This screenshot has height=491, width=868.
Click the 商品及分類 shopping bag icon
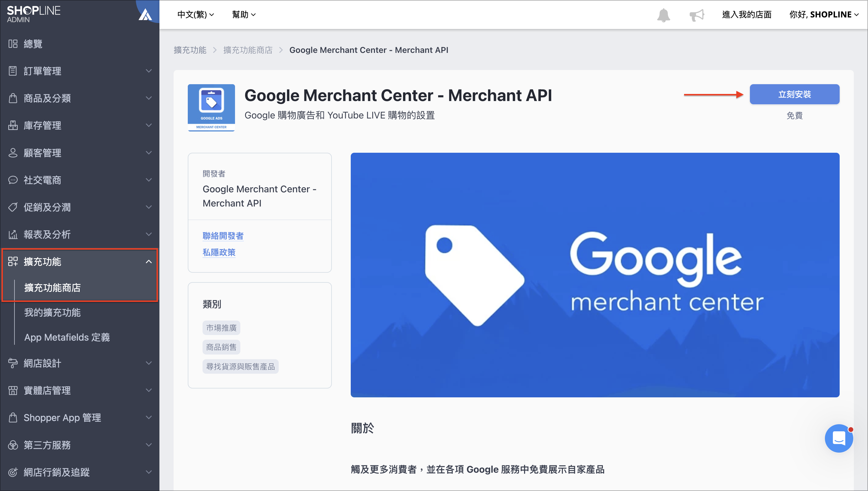click(x=13, y=98)
